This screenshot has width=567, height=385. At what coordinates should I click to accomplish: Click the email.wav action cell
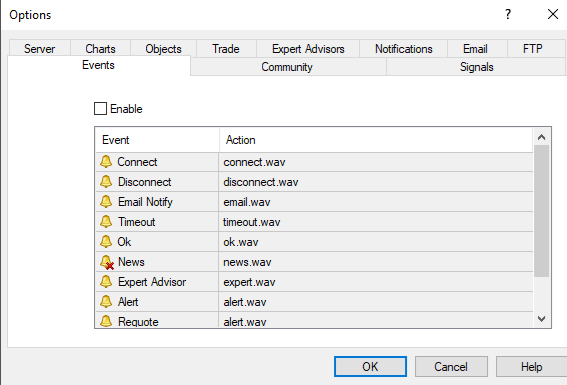click(376, 202)
